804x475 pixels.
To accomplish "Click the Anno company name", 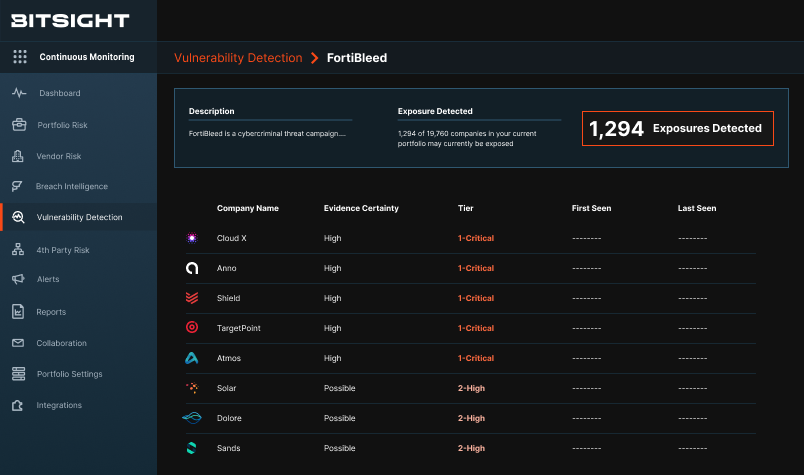I will pos(226,268).
